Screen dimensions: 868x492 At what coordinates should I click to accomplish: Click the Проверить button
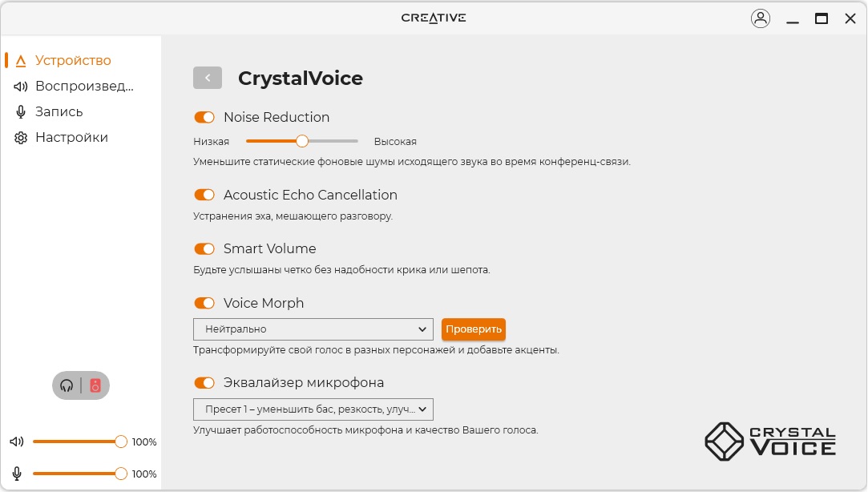click(x=473, y=329)
